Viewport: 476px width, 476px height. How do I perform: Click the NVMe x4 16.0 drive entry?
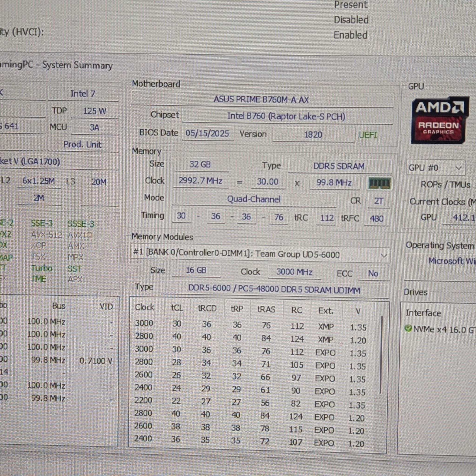[x=440, y=330]
